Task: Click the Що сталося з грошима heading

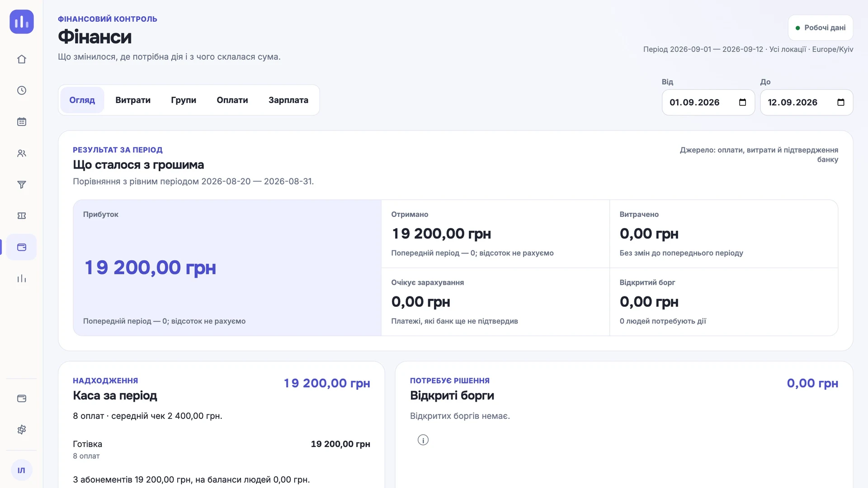Action: pos(138,165)
